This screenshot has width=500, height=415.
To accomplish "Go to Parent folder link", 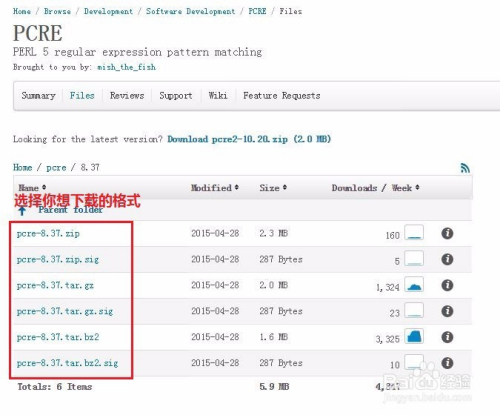I will click(70, 210).
